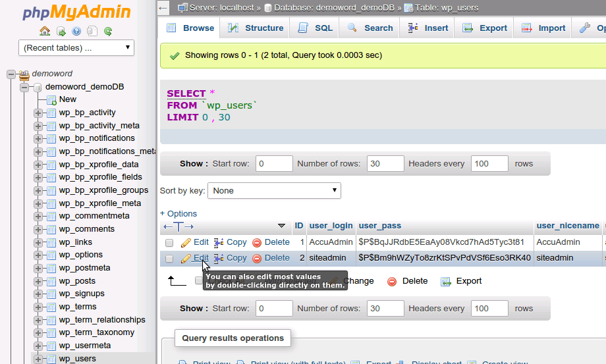Viewport: 606px width, 364px height.
Task: Check the checkbox for the siteadmin row
Action: click(169, 259)
